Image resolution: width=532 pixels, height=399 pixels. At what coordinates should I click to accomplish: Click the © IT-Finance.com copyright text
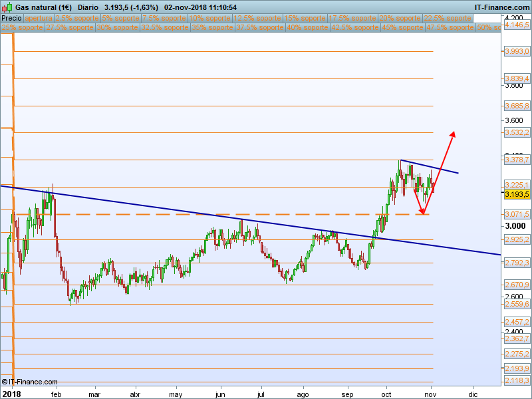click(30, 382)
